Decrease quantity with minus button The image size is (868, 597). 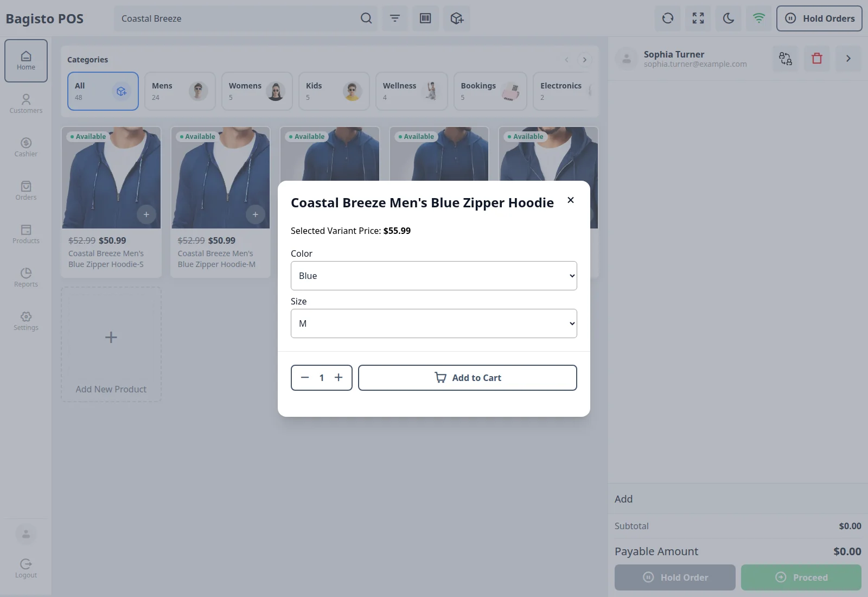click(x=305, y=378)
